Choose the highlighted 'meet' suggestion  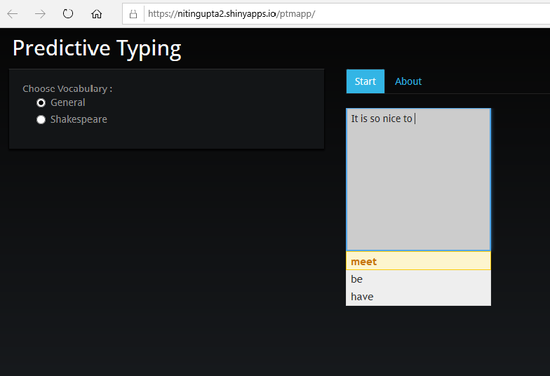coord(418,261)
